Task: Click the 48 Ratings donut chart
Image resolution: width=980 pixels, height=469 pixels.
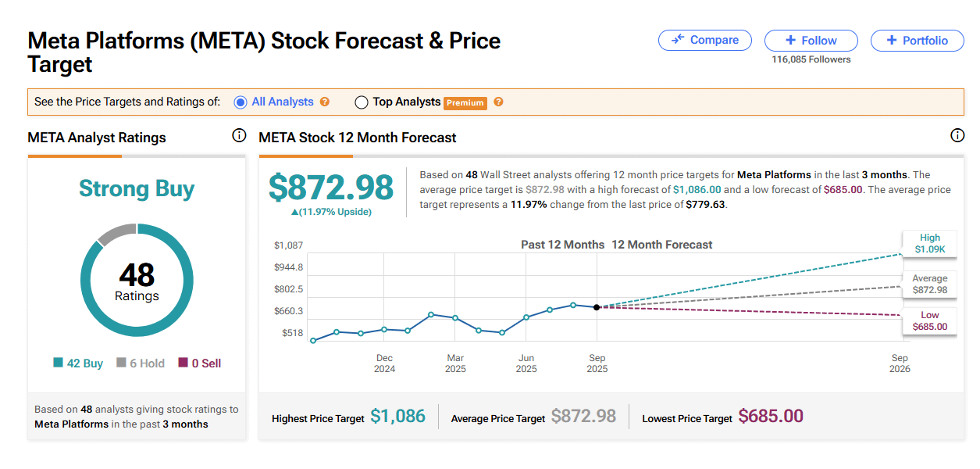Action: click(137, 280)
